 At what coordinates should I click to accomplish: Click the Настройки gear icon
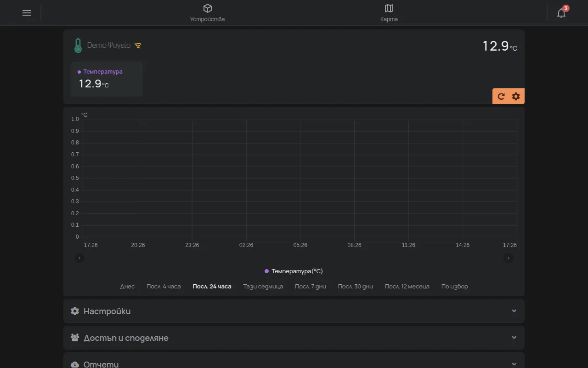click(75, 311)
